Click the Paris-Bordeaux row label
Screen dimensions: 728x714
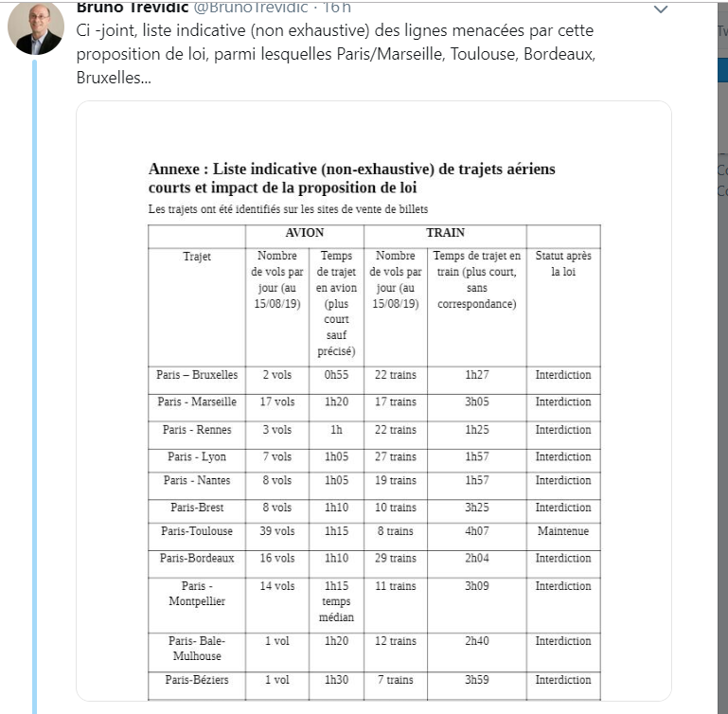[x=197, y=559]
